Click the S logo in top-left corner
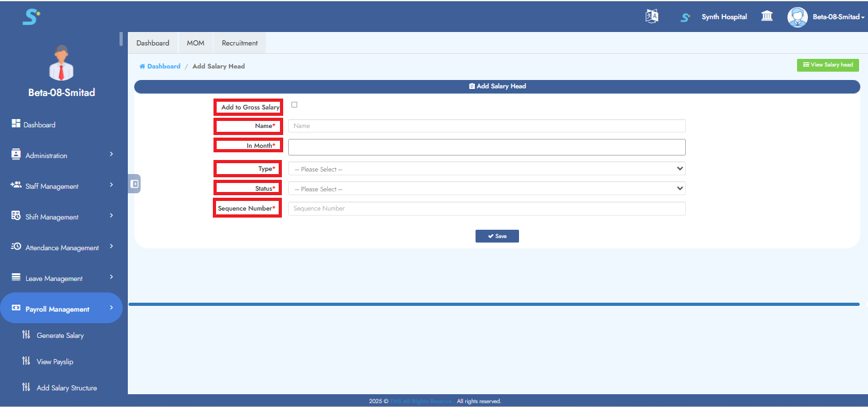The height and width of the screenshot is (407, 868). [x=31, y=17]
